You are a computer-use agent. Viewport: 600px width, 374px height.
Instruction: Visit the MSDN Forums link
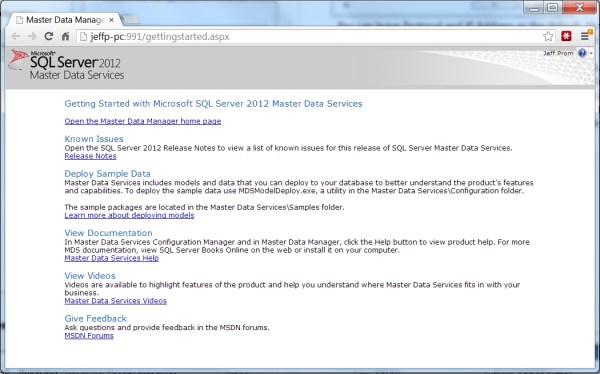click(89, 336)
